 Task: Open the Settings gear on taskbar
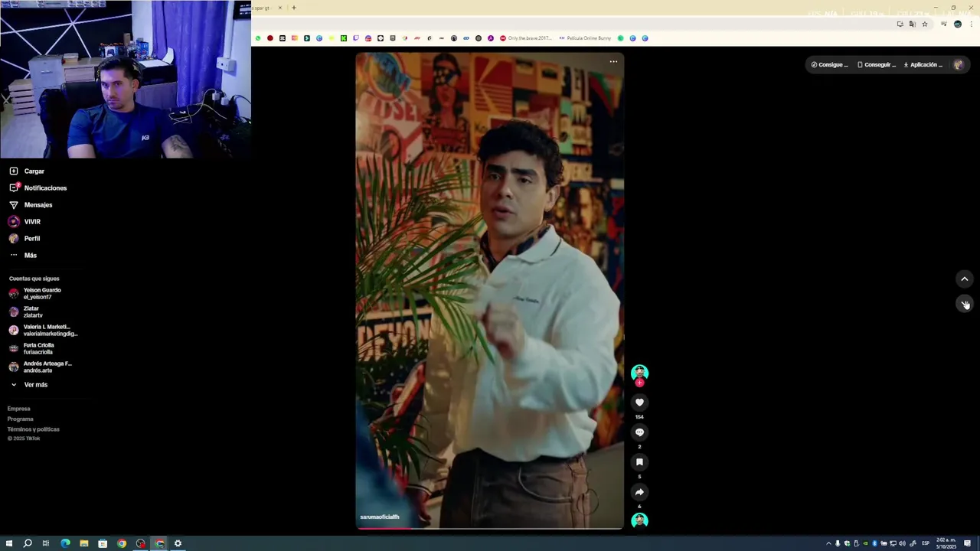tap(178, 543)
